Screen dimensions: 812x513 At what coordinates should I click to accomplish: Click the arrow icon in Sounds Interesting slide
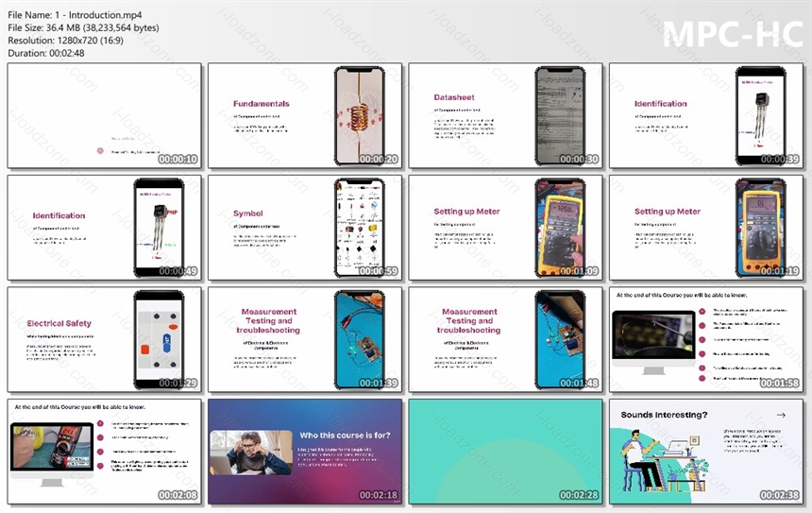[x=781, y=415]
